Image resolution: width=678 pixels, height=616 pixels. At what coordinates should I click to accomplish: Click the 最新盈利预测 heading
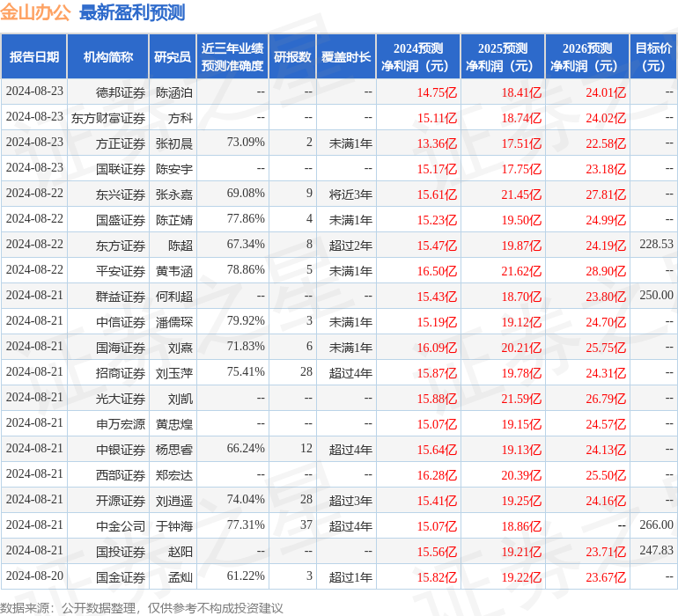pyautogui.click(x=132, y=12)
